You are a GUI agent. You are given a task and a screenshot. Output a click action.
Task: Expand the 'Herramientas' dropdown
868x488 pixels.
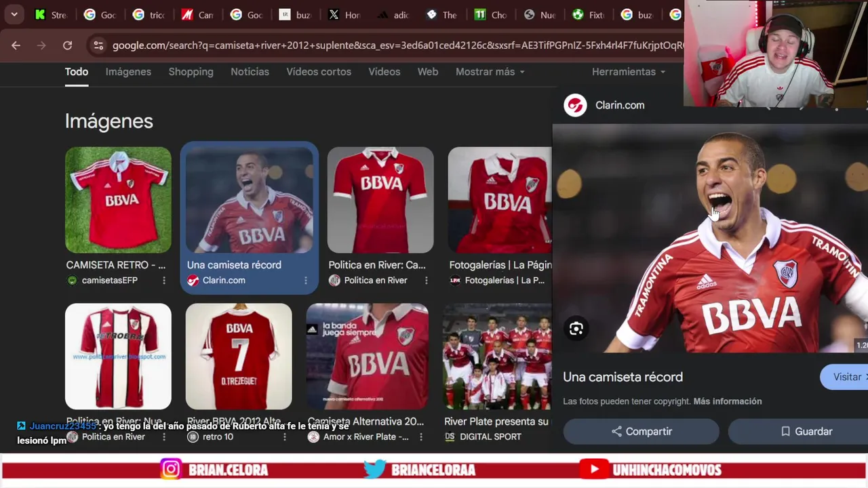629,71
